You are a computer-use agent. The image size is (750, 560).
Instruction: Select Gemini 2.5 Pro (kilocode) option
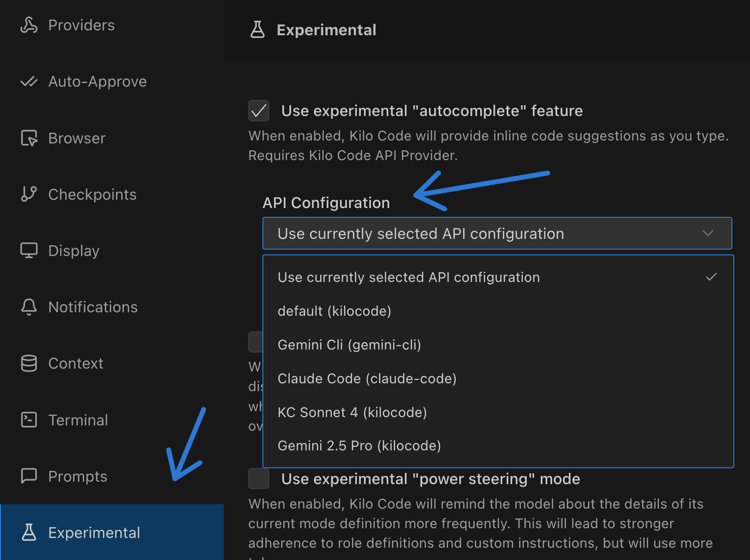tap(498, 445)
